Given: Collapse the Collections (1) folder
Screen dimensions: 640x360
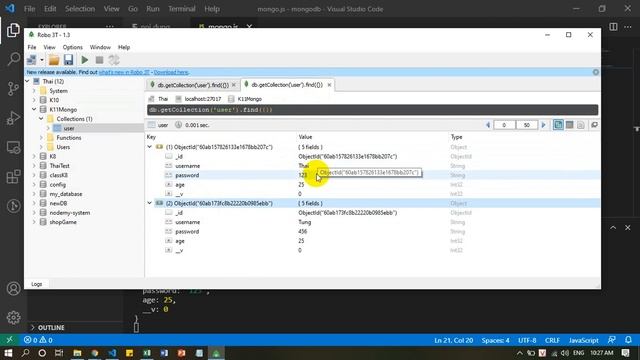Looking at the screenshot, I should pos(41,119).
